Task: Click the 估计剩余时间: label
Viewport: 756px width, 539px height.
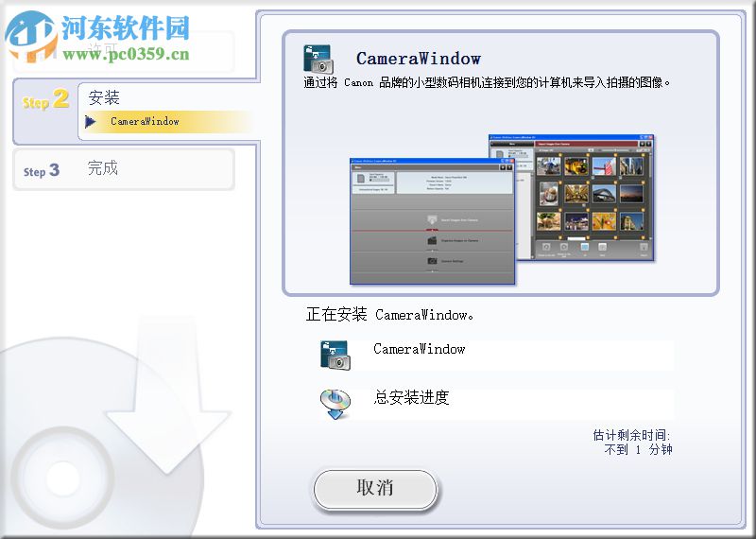Action: coord(632,435)
